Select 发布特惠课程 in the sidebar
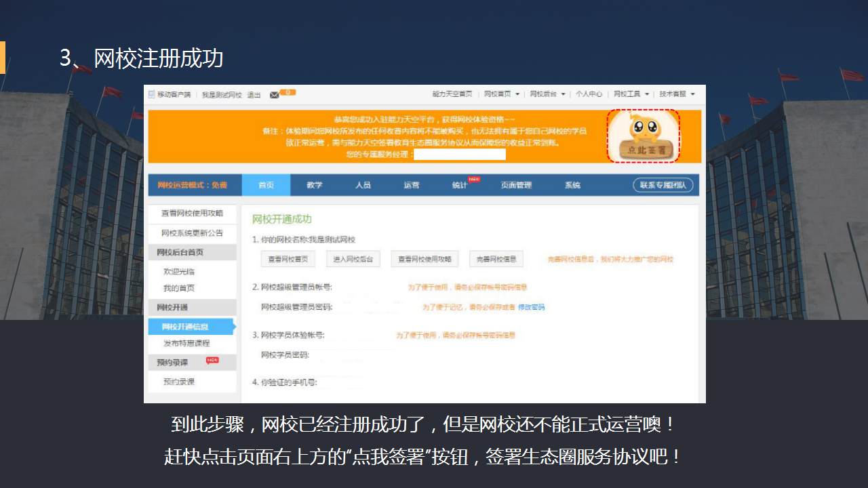Viewport: 868px width, 488px height. click(x=186, y=344)
